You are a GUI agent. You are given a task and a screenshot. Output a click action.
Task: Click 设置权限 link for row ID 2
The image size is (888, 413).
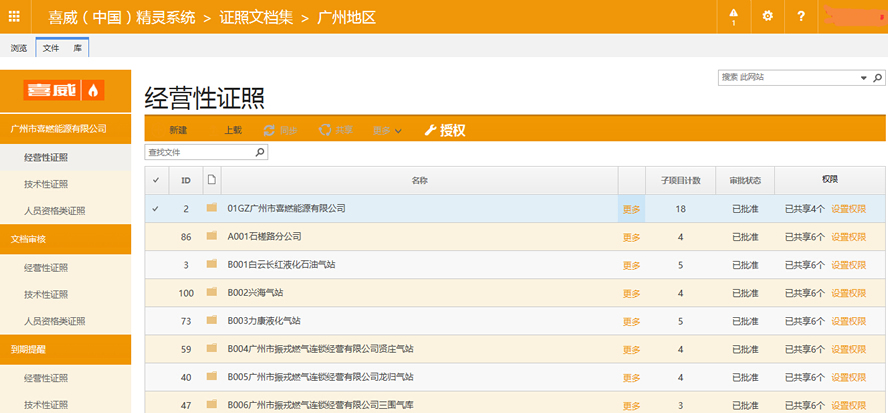848,209
